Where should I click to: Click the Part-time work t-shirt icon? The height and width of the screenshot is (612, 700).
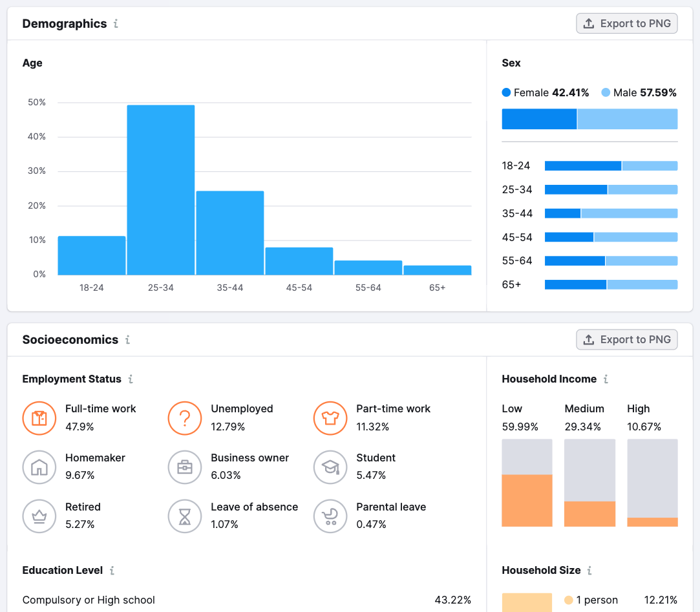(x=330, y=418)
